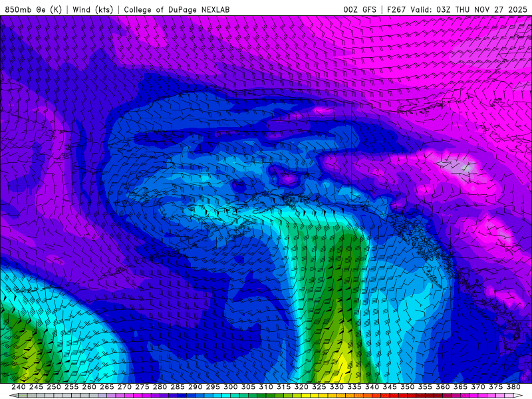Select the 370 scale number
Image resolution: width=532 pixels, height=399 pixels.
tap(478, 387)
